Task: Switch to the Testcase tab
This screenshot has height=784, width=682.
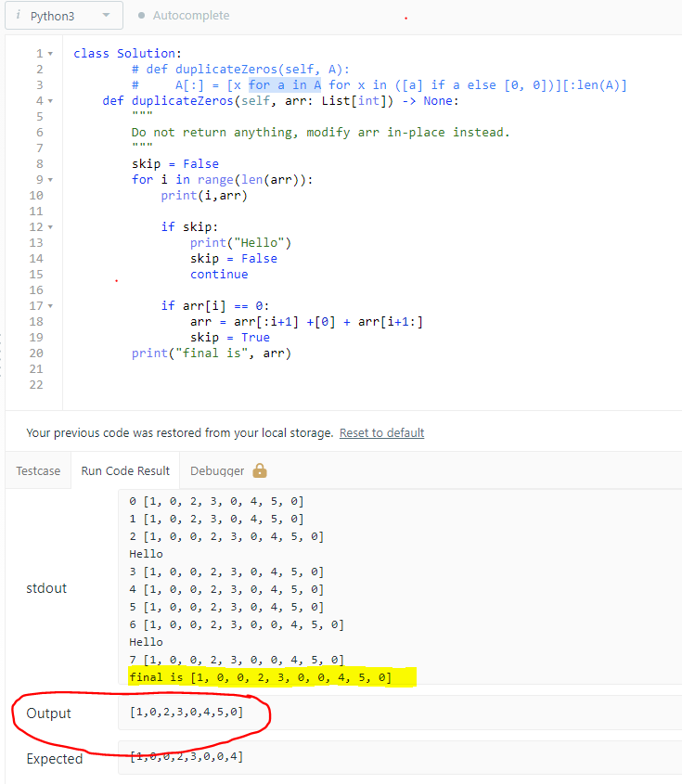Action: [37, 470]
